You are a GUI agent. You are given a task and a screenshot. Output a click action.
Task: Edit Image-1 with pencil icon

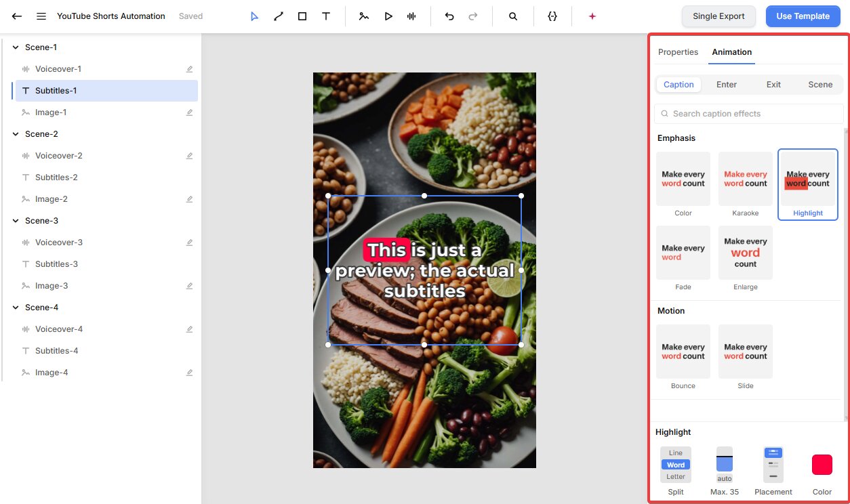[190, 112]
